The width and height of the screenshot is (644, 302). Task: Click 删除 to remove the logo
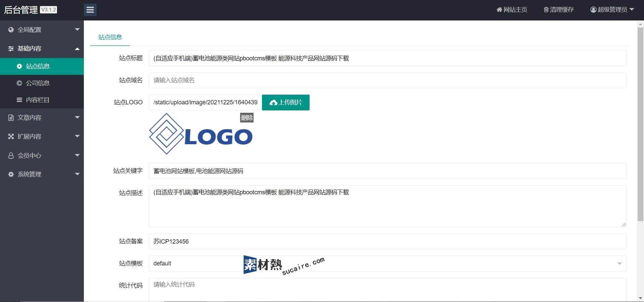(x=247, y=118)
